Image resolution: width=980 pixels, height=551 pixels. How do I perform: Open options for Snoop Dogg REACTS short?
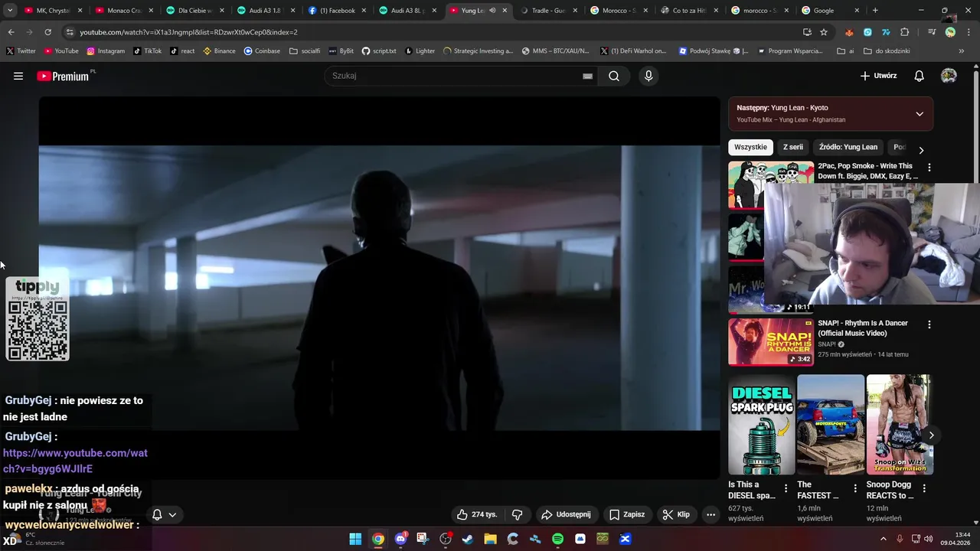[924, 488]
